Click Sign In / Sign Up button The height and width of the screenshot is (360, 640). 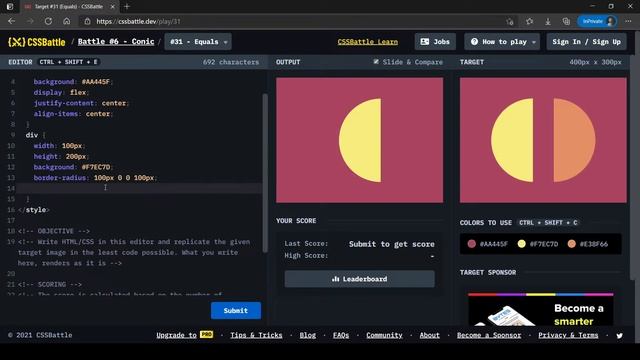pyautogui.click(x=586, y=42)
